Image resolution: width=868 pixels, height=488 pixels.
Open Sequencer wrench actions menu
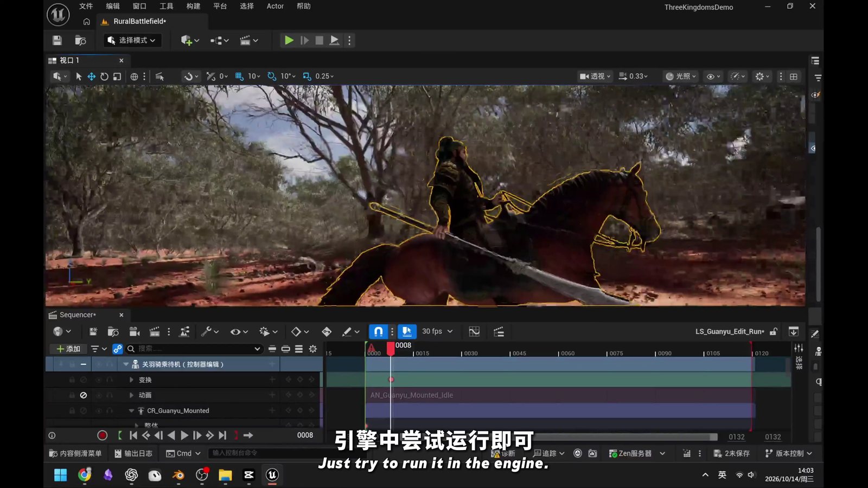coord(209,331)
